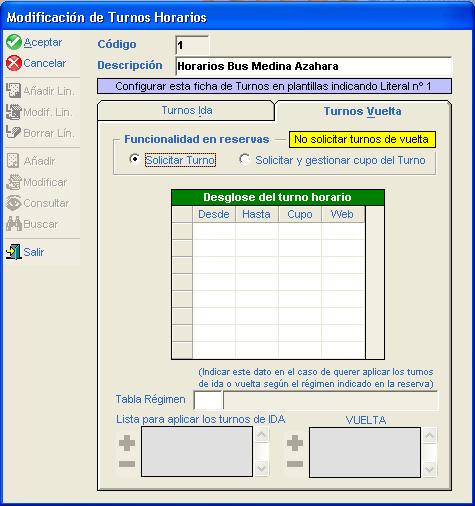This screenshot has height=506, width=475.
Task: Open the Turnos Vuelta tab
Action: [363, 111]
